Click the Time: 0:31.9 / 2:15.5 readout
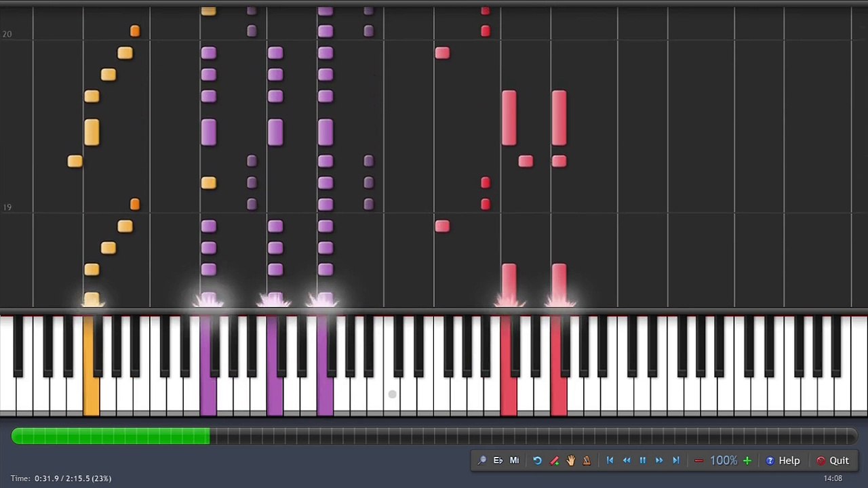This screenshot has width=868, height=488. 61,479
